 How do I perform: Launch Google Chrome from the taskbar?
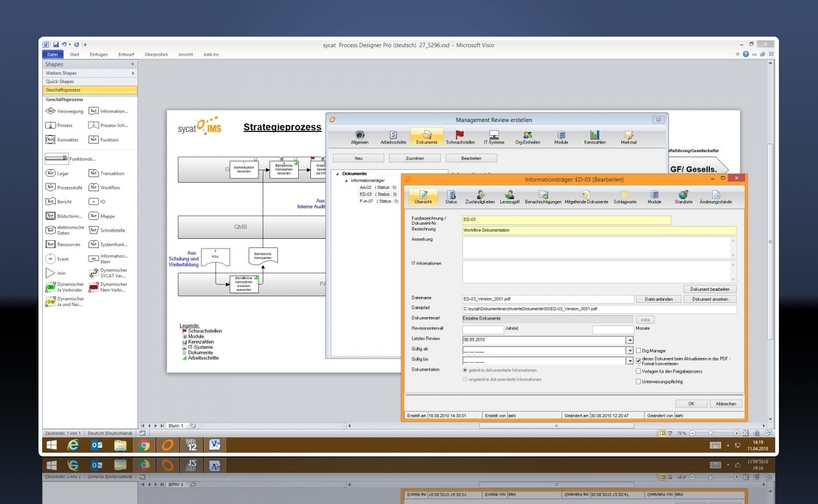(144, 445)
